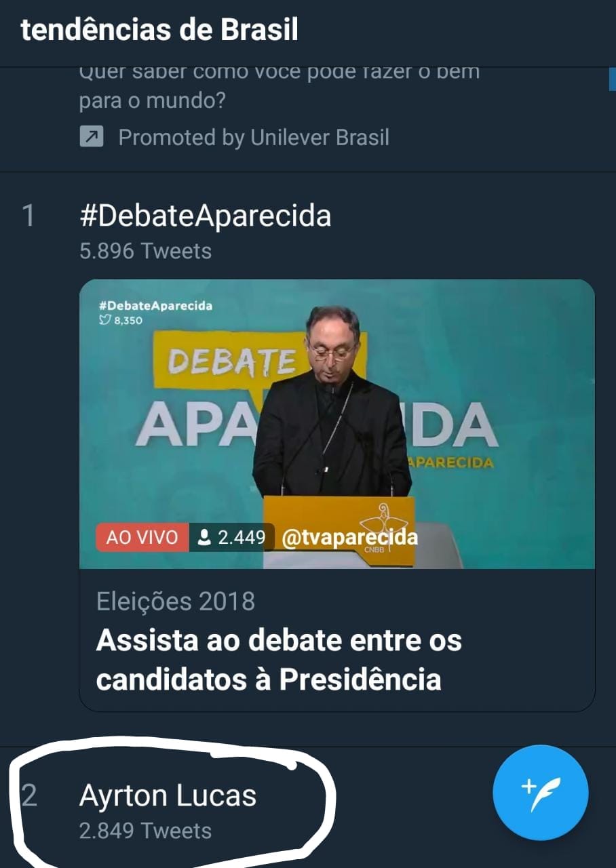This screenshot has height=868, width=616.
Task: Open the @tvaparecida handle on the video
Action: (x=349, y=538)
